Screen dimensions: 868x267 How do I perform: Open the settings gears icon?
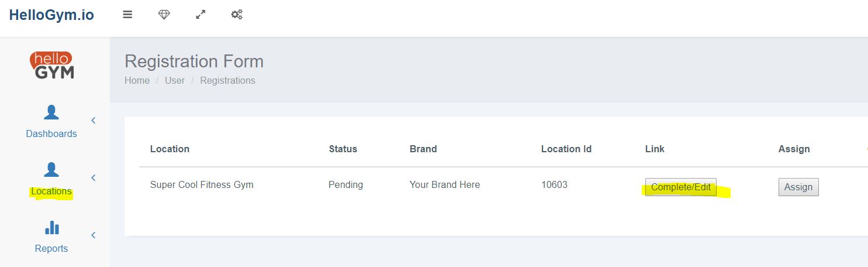(x=237, y=15)
